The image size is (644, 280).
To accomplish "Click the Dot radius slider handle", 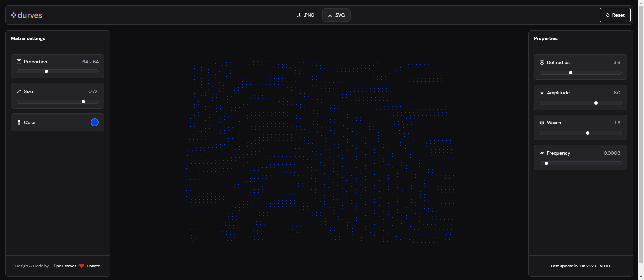I will click(571, 73).
